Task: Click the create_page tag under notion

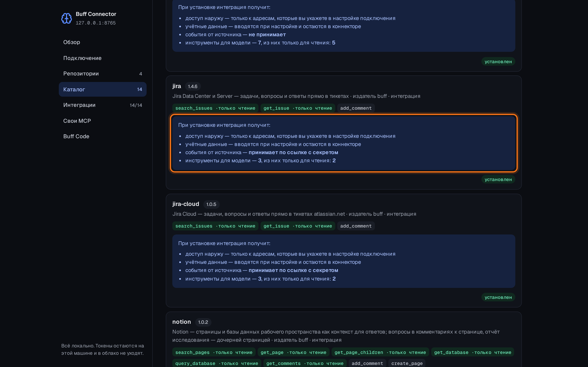Action: point(407,363)
